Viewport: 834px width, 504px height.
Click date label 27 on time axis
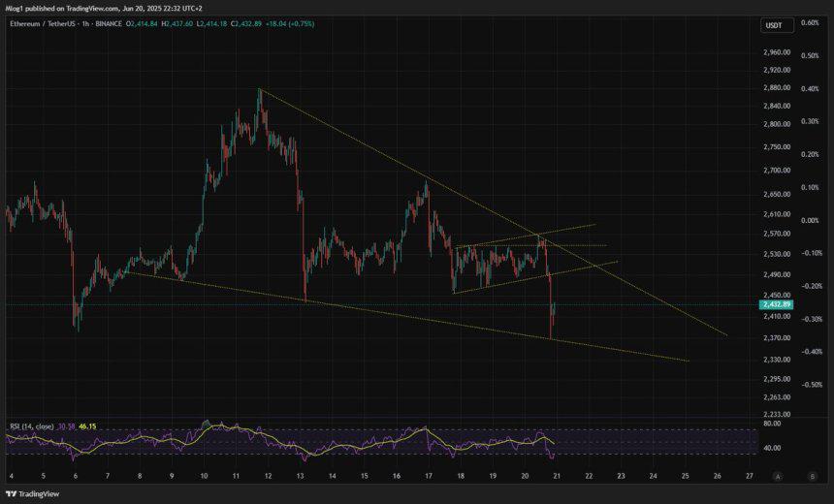(x=750, y=476)
